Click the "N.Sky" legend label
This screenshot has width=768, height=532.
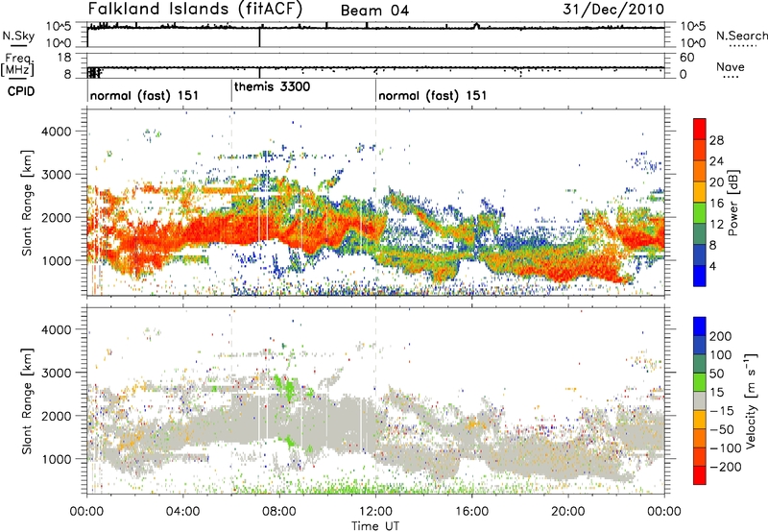click(18, 36)
